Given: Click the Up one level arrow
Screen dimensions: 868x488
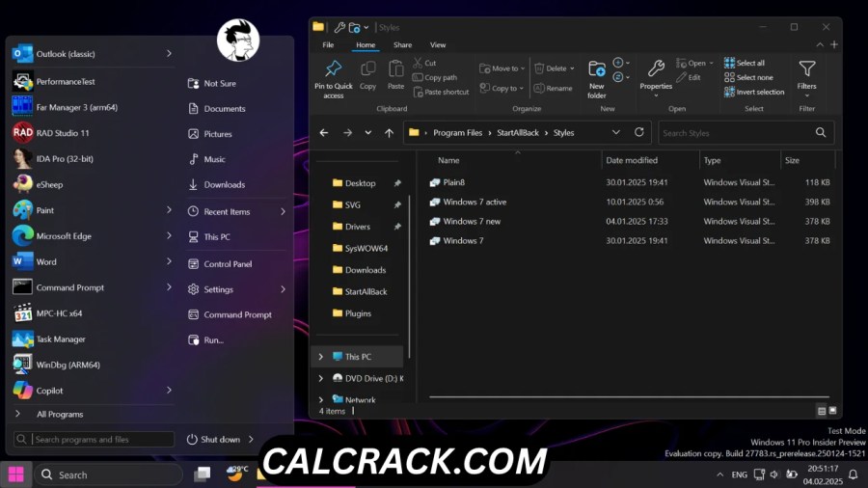Looking at the screenshot, I should [390, 133].
